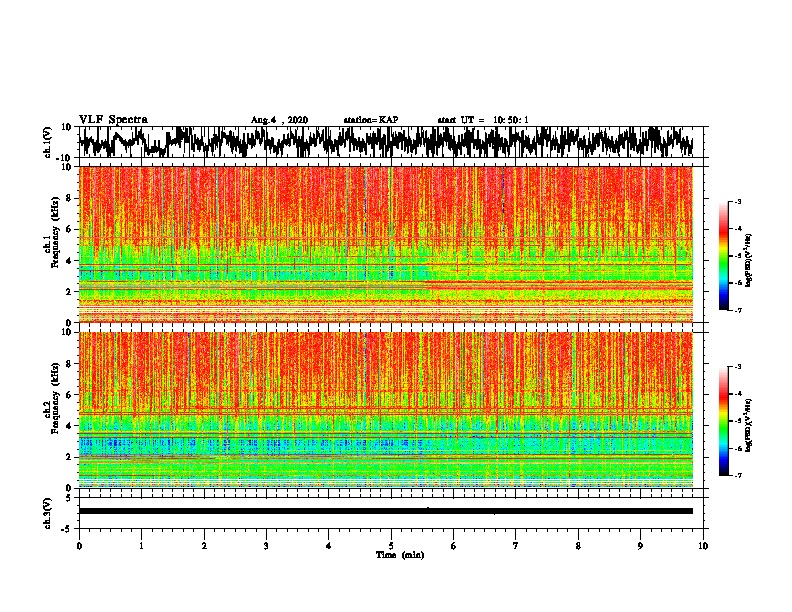
Task: Click the ch.1 "Frequency (kHz)" axis label
Action: (x=55, y=232)
